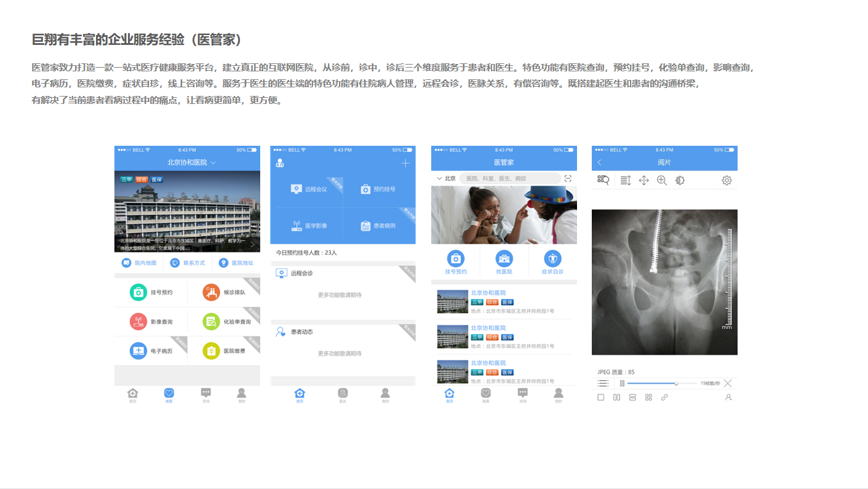This screenshot has height=489, width=868.
Task: Select the zoom magnifier tool in 阅片 toolbar
Action: [662, 180]
